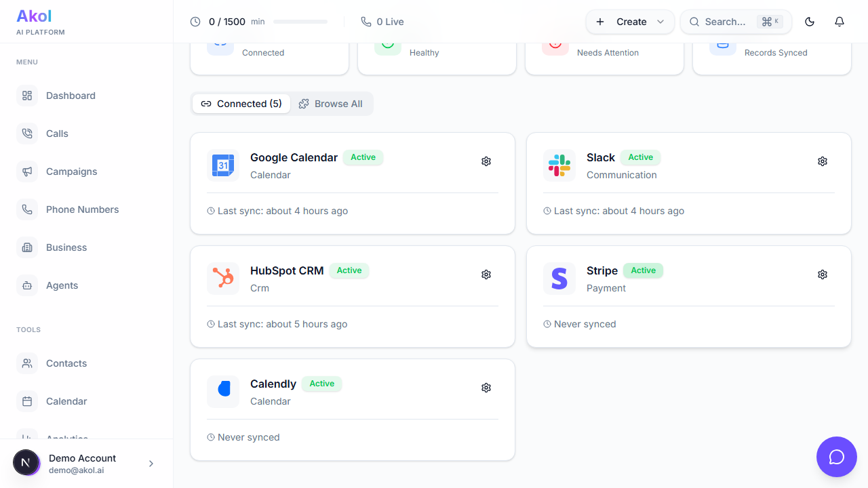868x488 pixels.
Task: Open settings for the Stripe integration
Action: (823, 274)
